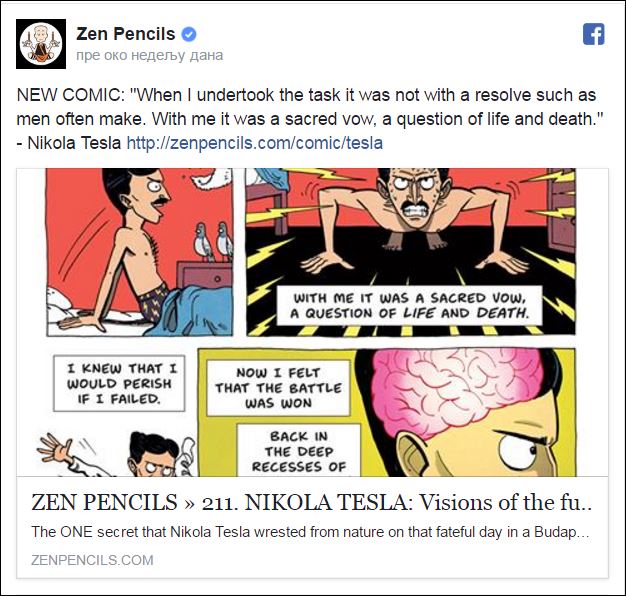Click the post timestamp under the page name

150,55
